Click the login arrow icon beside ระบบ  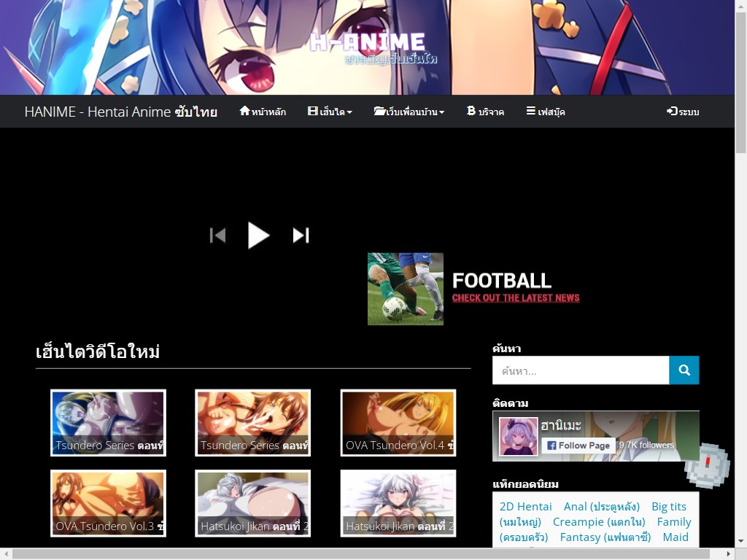click(671, 112)
